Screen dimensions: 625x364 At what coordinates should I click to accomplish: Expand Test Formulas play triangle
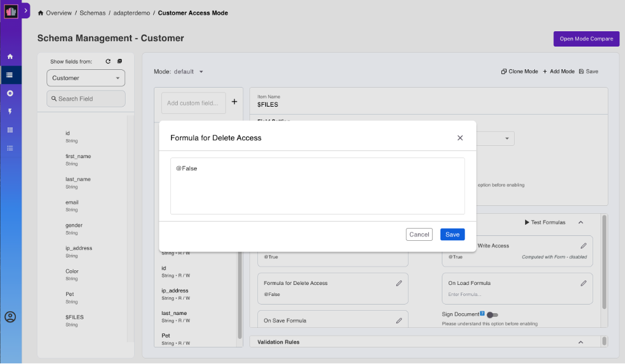click(x=527, y=222)
